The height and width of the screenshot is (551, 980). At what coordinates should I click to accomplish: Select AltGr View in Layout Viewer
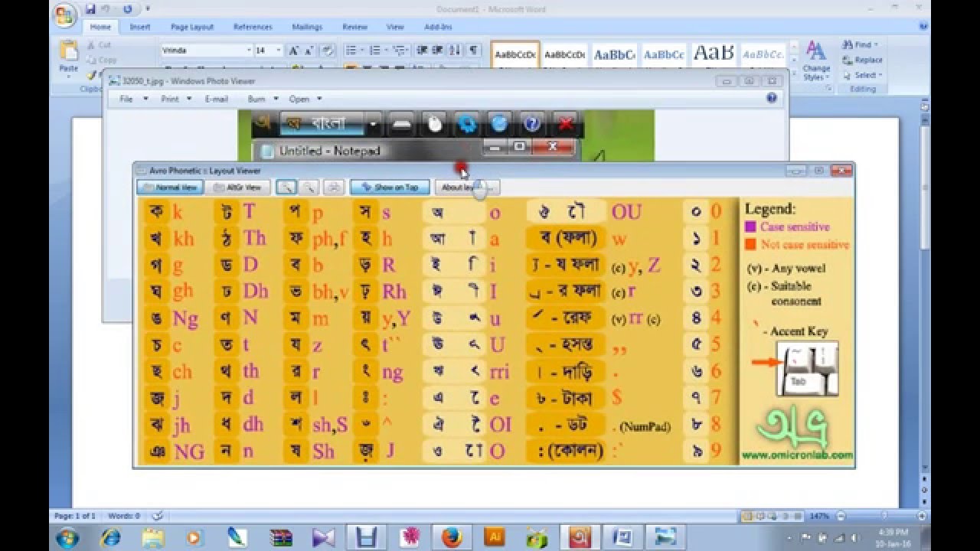click(239, 187)
